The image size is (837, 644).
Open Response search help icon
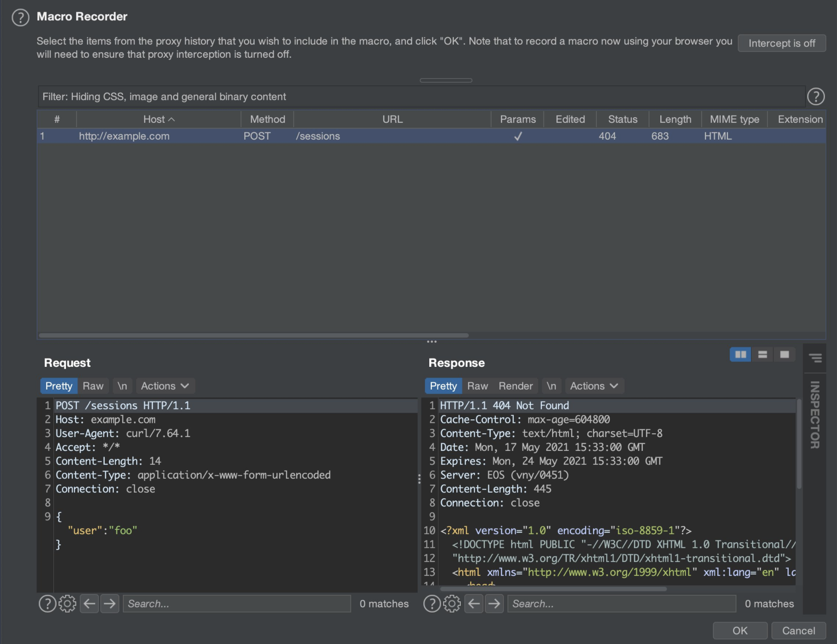(432, 603)
